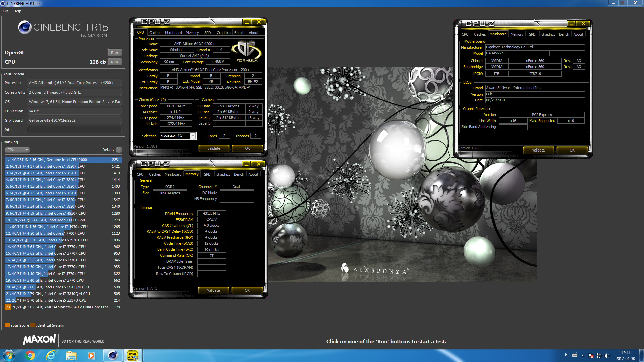The height and width of the screenshot is (362, 644).
Task: Open Mainboard tab in top-left CPU-Z window
Action: coord(173,33)
